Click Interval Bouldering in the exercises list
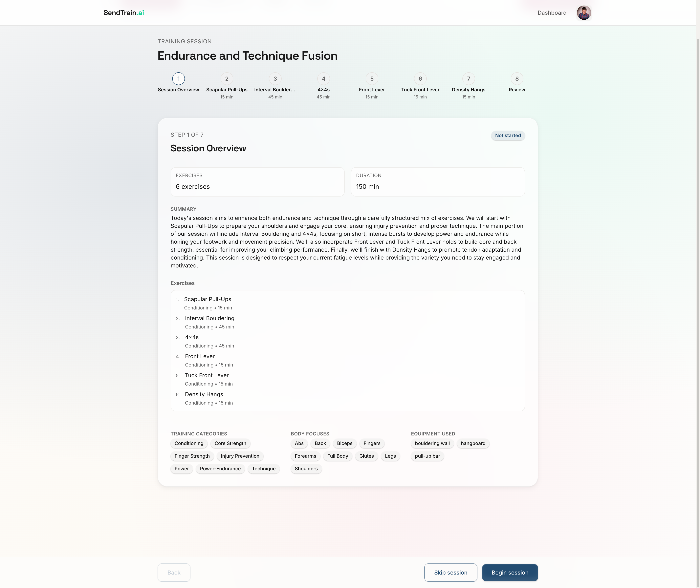 (209, 318)
